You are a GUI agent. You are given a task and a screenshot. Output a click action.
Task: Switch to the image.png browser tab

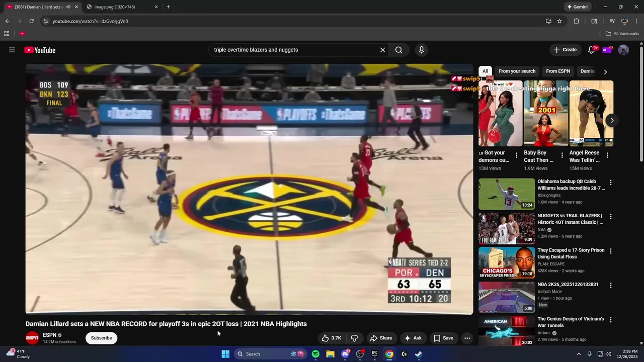point(121,7)
